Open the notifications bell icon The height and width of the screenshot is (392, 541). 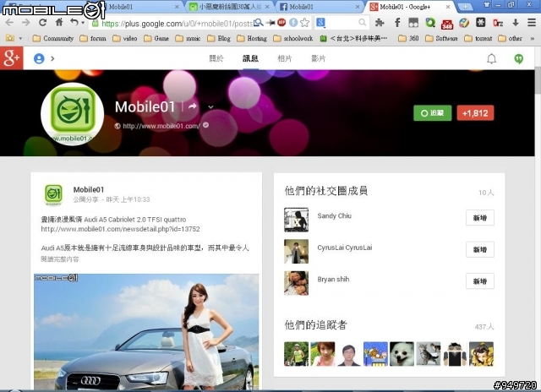coord(491,59)
